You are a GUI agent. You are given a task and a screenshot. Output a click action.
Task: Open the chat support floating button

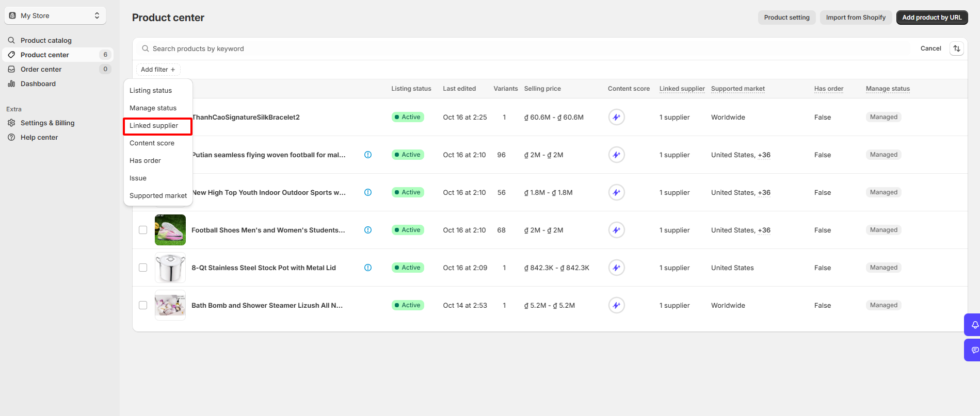click(974, 350)
